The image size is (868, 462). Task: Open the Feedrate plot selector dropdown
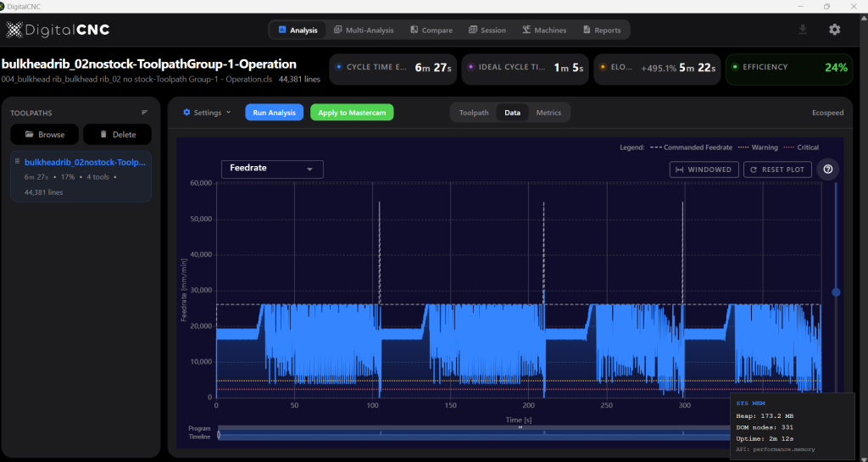click(272, 169)
